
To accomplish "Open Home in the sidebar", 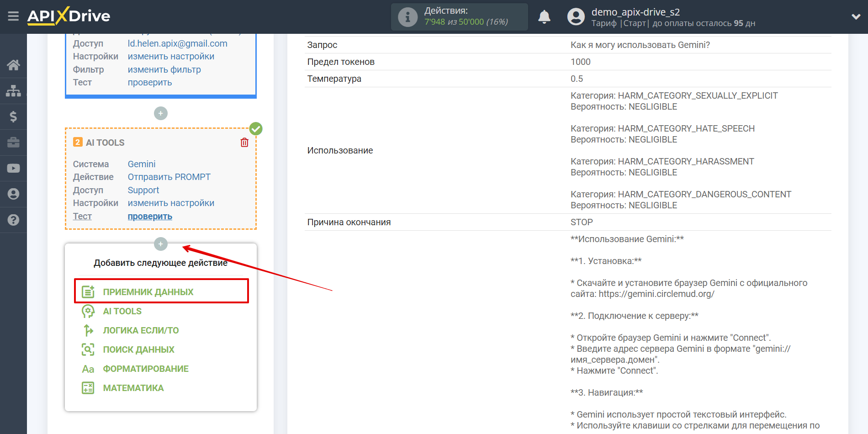I will coord(13,65).
